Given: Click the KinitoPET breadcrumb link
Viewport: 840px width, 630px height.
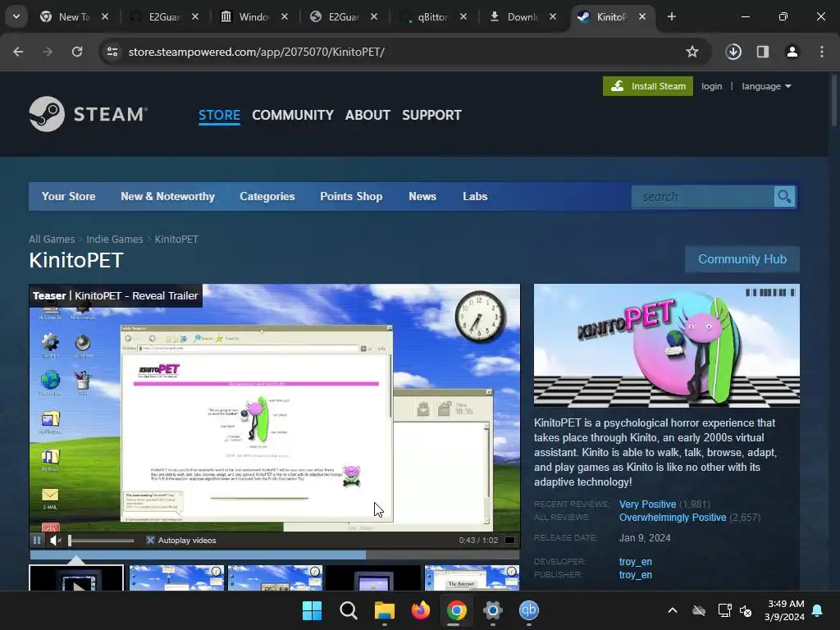Looking at the screenshot, I should tap(176, 239).
